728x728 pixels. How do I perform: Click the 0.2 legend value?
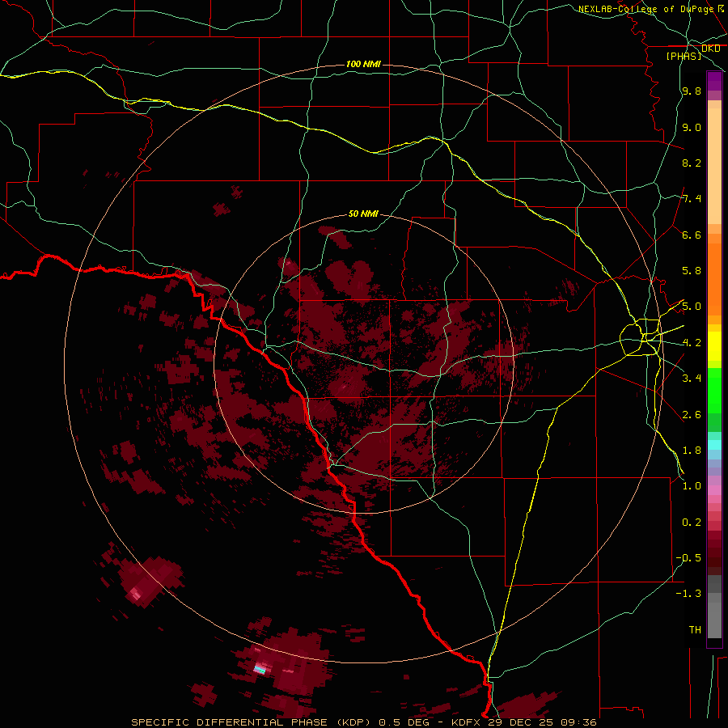pyautogui.click(x=692, y=523)
